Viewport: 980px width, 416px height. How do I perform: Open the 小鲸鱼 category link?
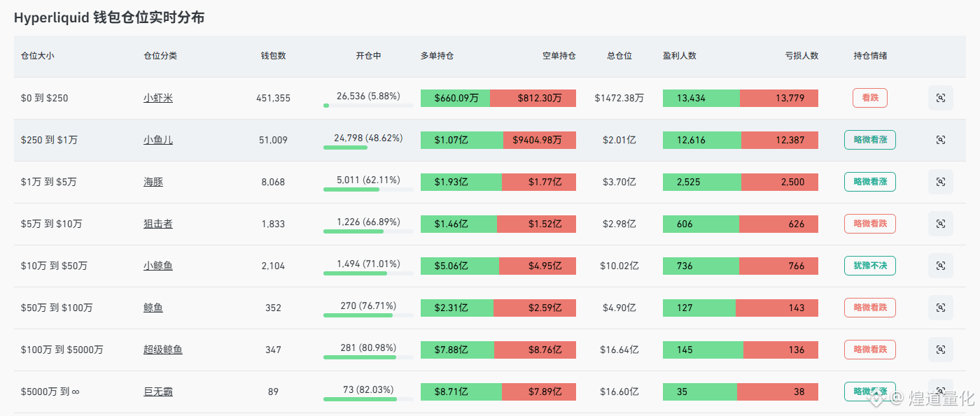coord(158,266)
